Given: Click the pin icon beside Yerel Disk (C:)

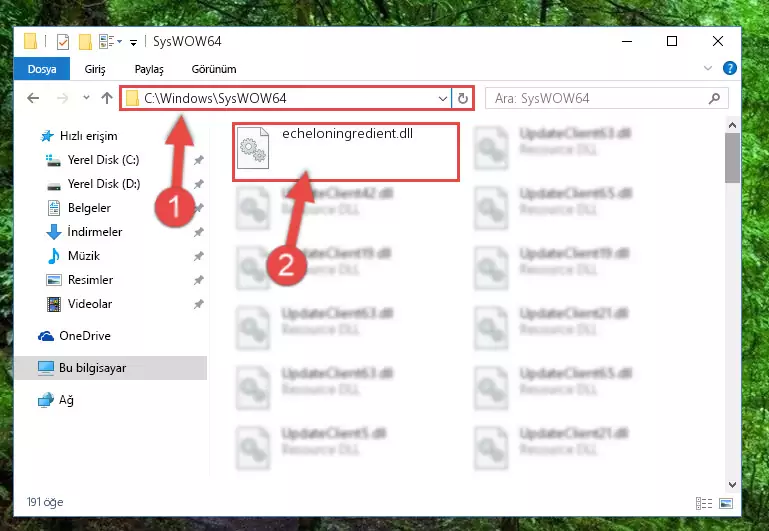Looking at the screenshot, I should point(198,160).
